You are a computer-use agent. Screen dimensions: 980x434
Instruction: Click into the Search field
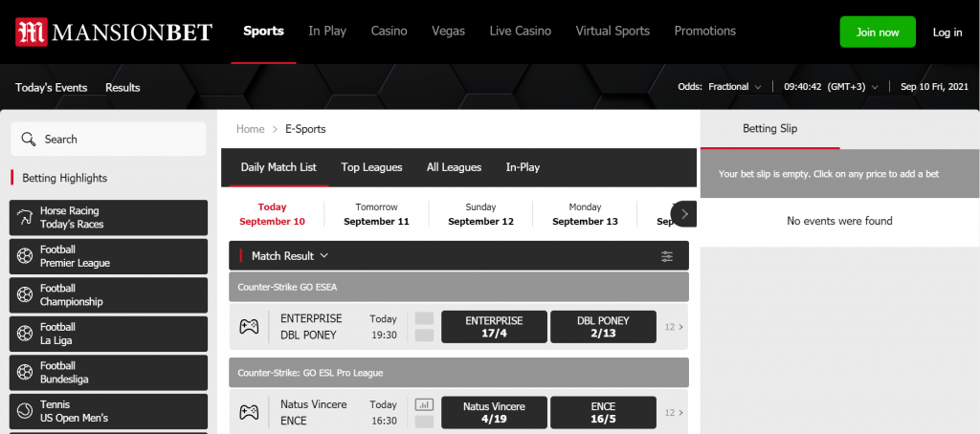pos(109,140)
